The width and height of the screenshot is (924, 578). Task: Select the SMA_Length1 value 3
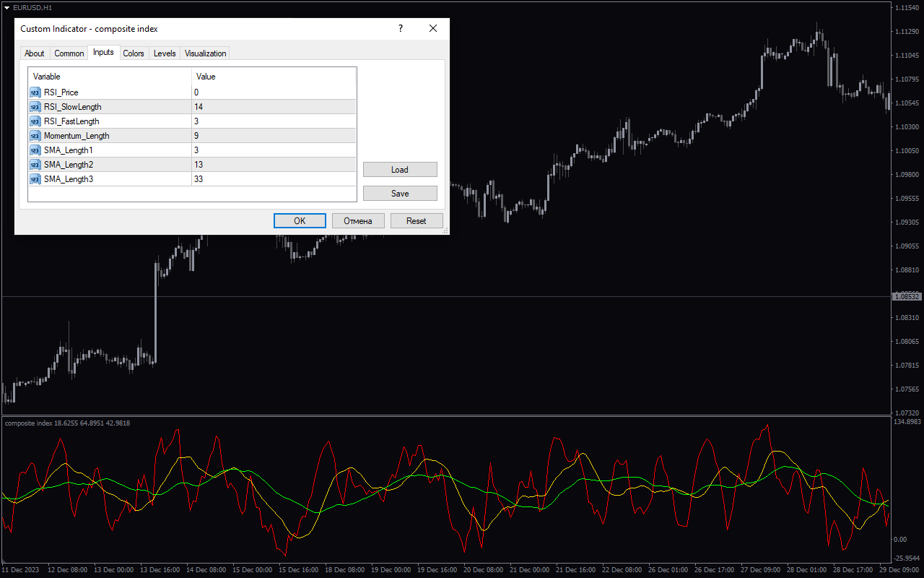[x=274, y=150]
